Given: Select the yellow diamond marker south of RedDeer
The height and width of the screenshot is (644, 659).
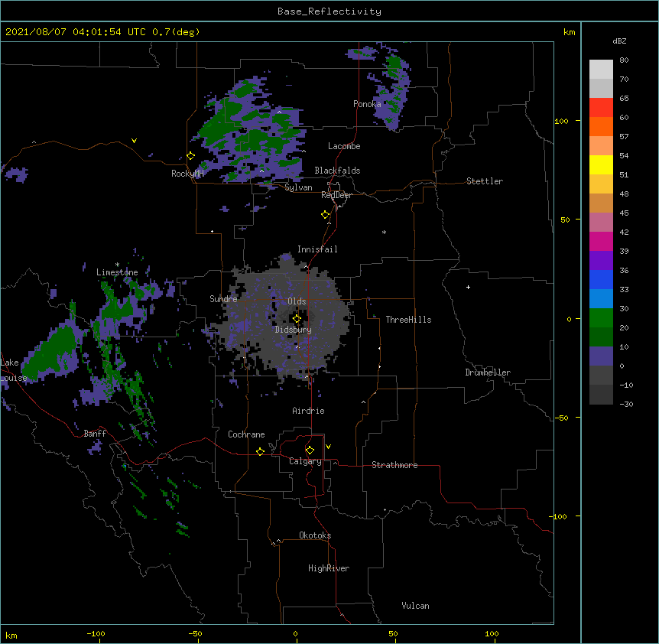Looking at the screenshot, I should (x=326, y=215).
